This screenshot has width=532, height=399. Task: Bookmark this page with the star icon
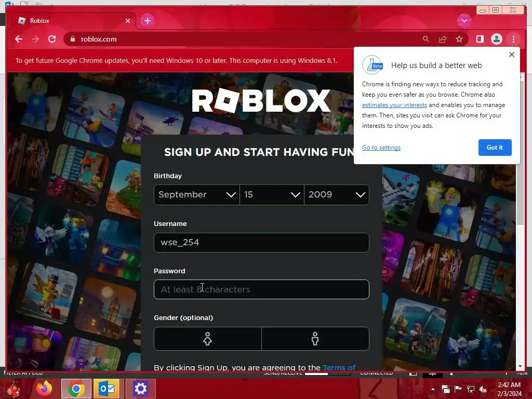tap(459, 39)
